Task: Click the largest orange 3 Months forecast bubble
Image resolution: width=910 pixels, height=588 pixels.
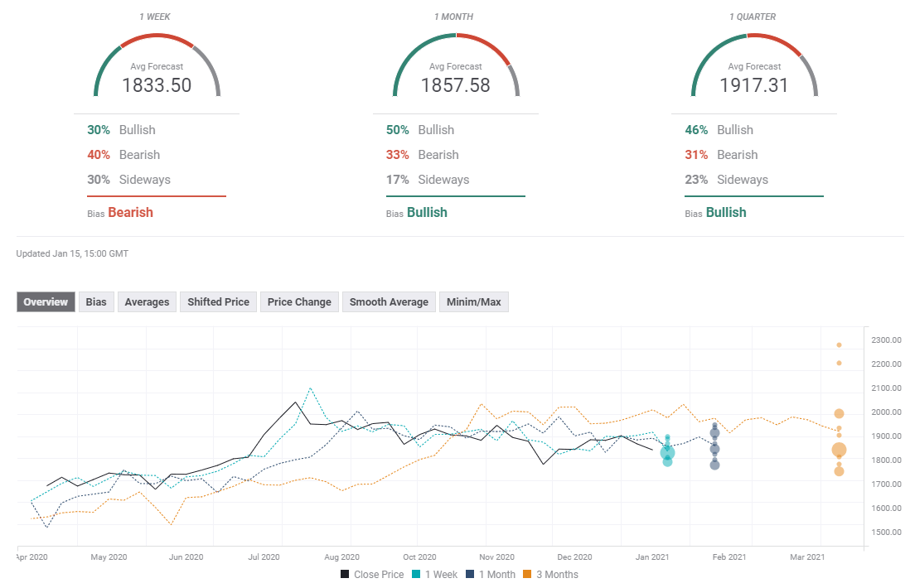Action: pos(839,451)
